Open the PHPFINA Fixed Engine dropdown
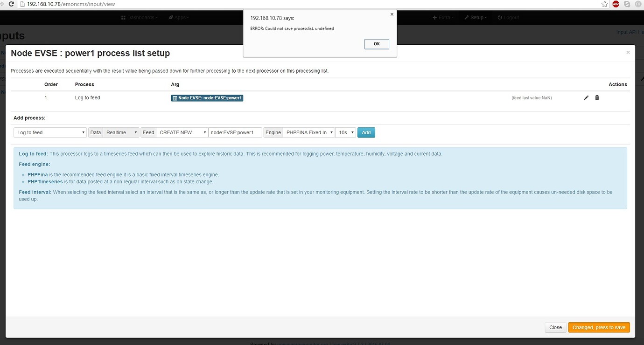This screenshot has height=345, width=644. [x=309, y=132]
